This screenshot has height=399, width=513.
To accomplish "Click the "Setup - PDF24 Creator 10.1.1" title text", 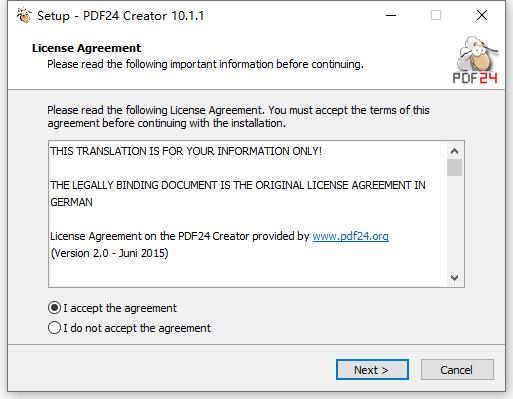I will click(x=120, y=16).
